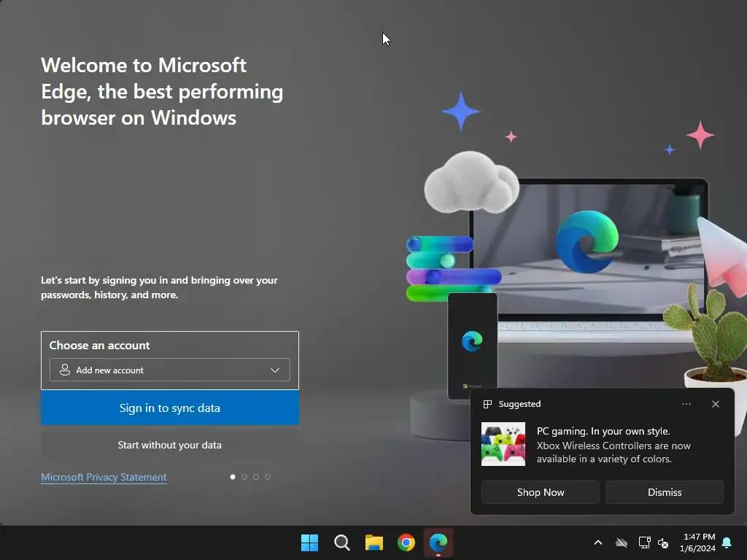This screenshot has width=747, height=560.
Task: Open taskbar Search
Action: pyautogui.click(x=341, y=542)
